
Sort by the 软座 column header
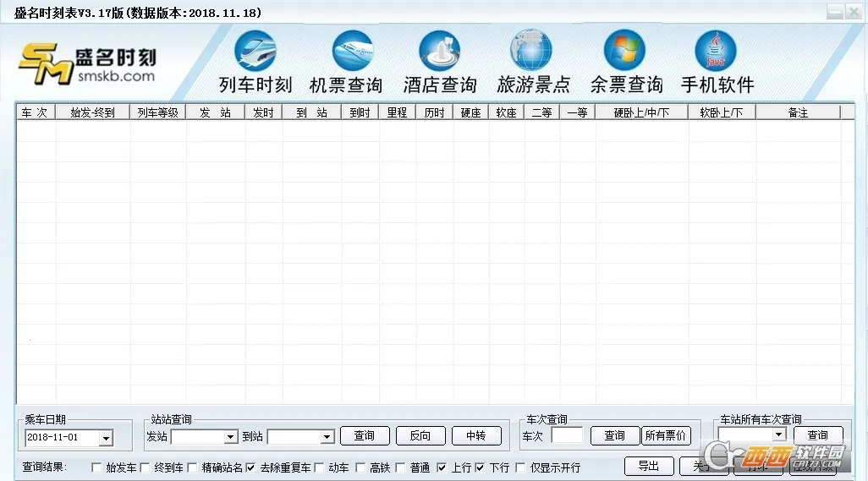507,112
